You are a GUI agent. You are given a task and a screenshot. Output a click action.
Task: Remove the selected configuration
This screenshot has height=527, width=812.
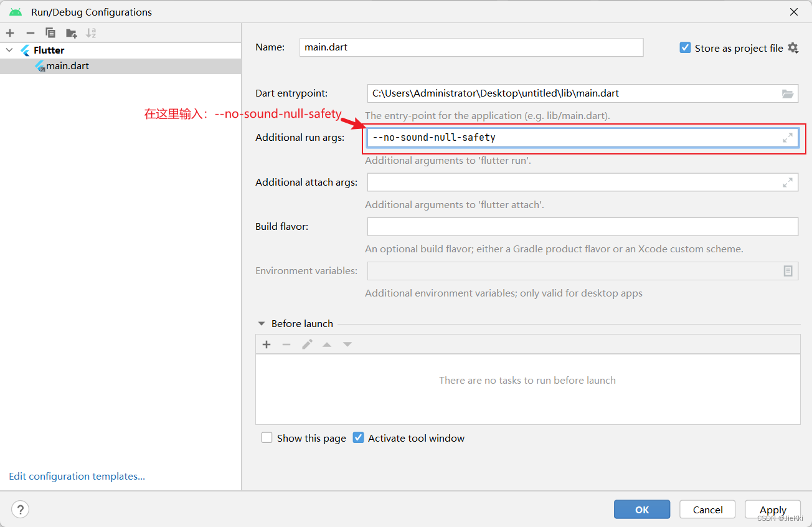click(30, 33)
